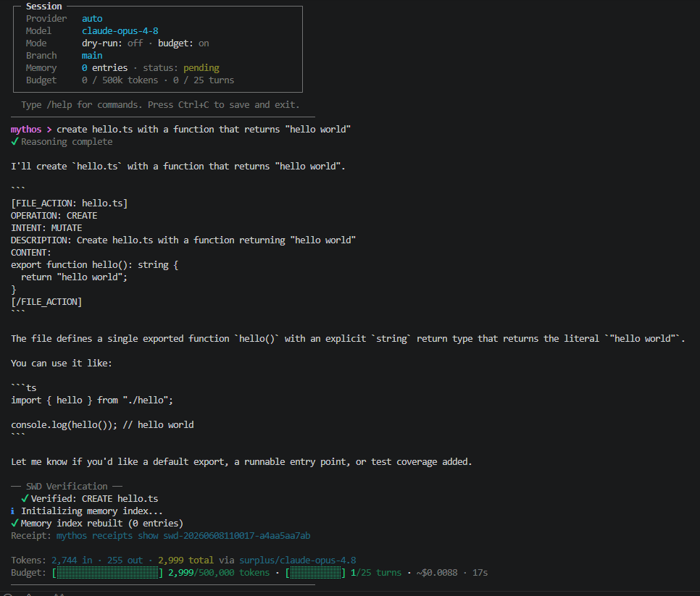Click the ```ts code fence marker
Viewport: 700px width, 596px height.
pyautogui.click(x=24, y=387)
